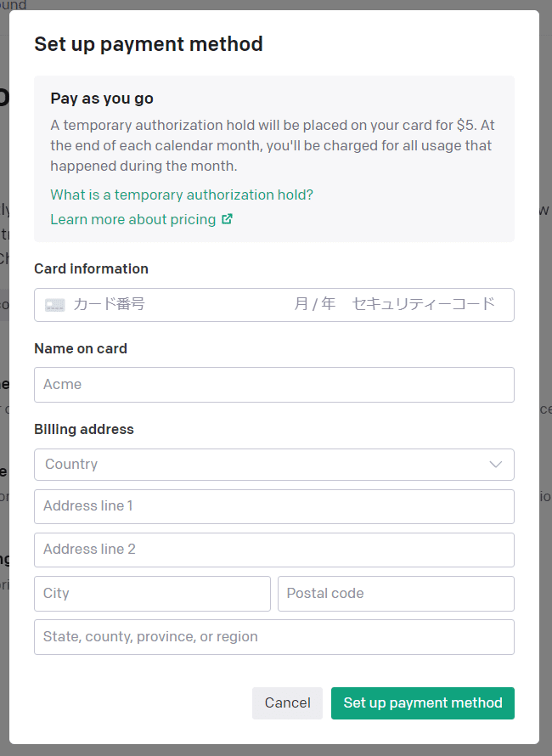Screen dimensions: 552x756
Task: Select the security code (セキュリティーコード) field
Action: 423,304
